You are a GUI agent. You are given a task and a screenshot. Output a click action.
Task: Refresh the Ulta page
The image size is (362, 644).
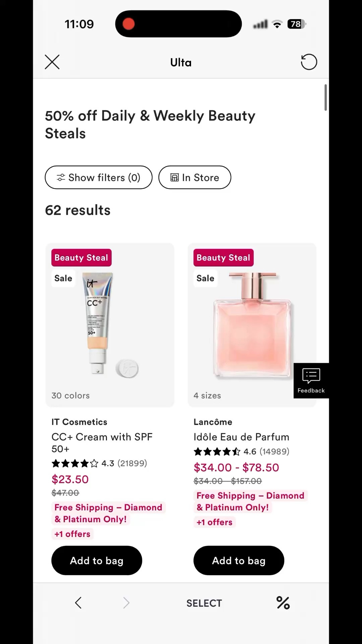tap(309, 62)
